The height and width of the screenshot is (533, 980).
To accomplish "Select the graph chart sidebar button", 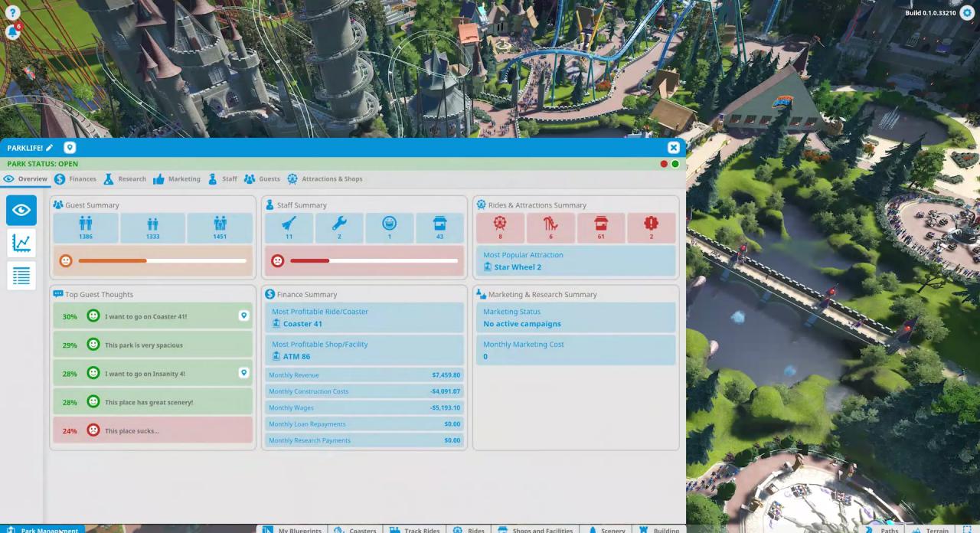I will coord(21,244).
